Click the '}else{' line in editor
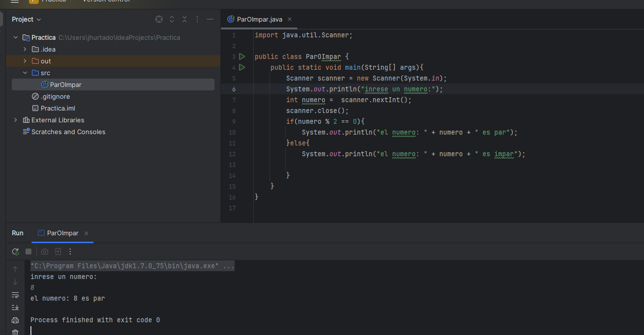The height and width of the screenshot is (335, 644). tap(298, 143)
